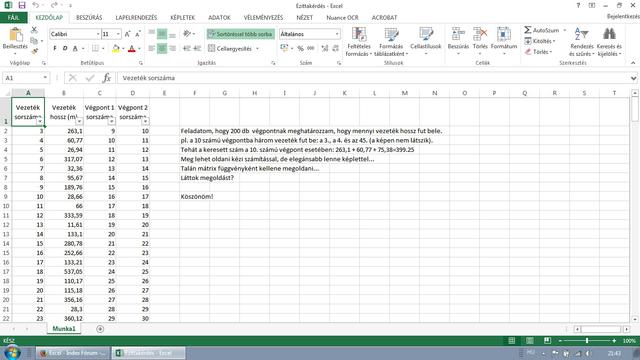Viewport: 640px width, 360px height.
Task: Toggle wrap text (Sortöréssel több sorba)
Action: (240, 34)
